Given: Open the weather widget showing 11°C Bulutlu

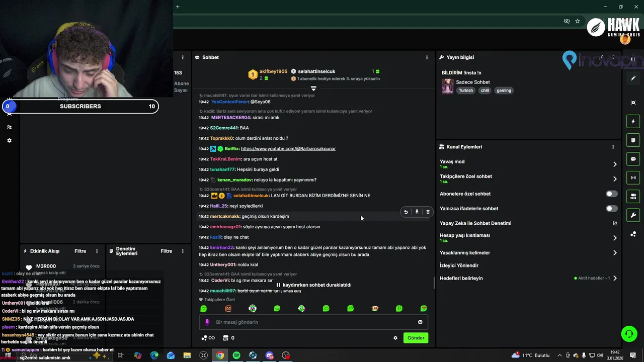Looking at the screenshot, I should (530, 355).
